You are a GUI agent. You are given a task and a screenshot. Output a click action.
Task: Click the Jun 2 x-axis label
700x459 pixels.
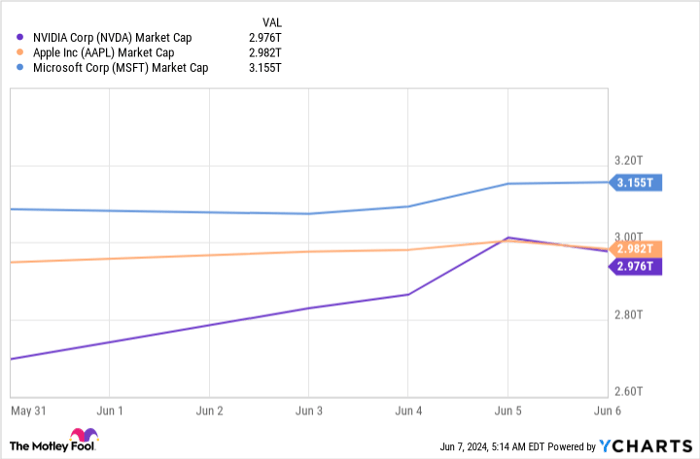[x=209, y=411]
